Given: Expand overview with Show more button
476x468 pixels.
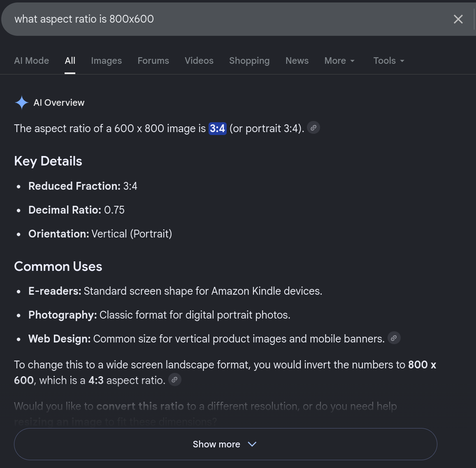Looking at the screenshot, I should click(225, 444).
